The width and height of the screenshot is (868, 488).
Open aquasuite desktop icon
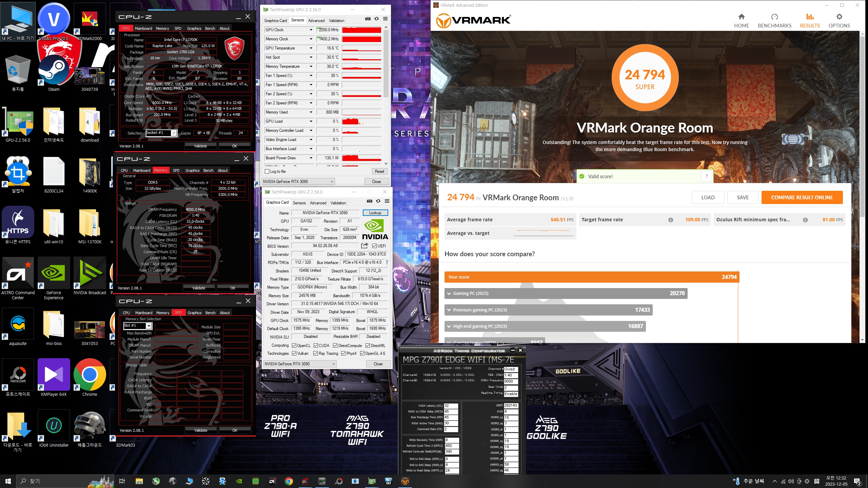(18, 327)
